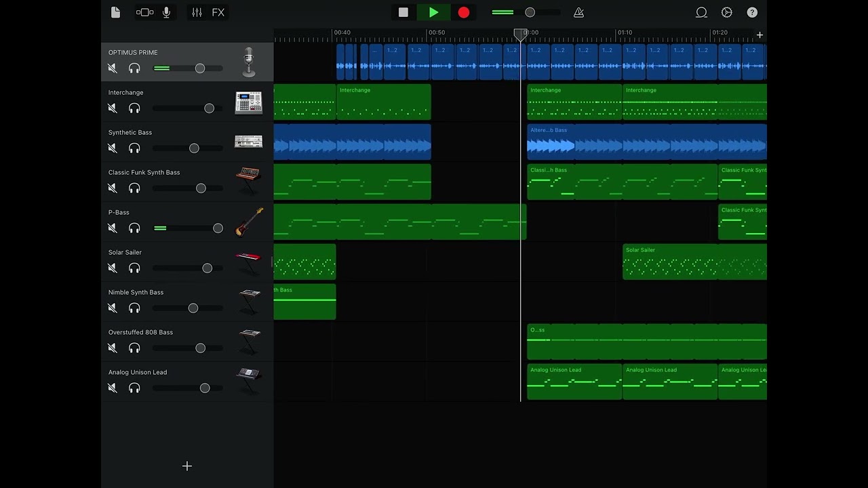Open the Solar Sailer red keyboard icon
Viewport: 868px width, 488px height.
pos(248,263)
